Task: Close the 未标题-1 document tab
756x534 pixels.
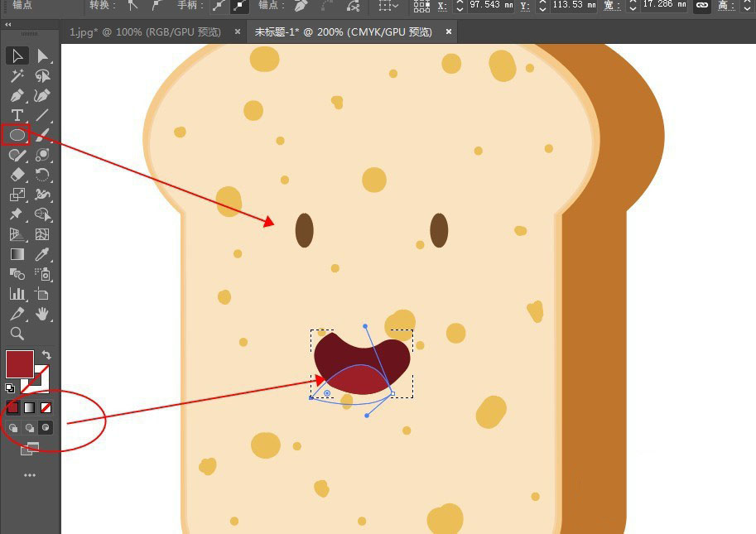Action: coord(449,31)
